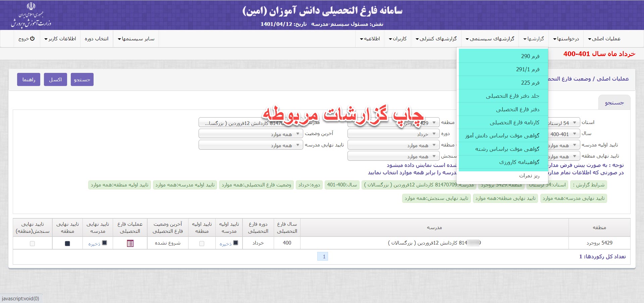Click the power icon next to خروج
644x303 pixels.
coord(33,39)
